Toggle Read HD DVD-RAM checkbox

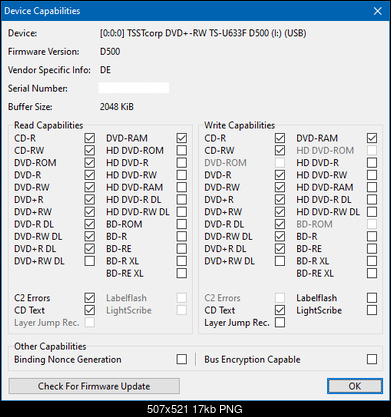tap(182, 187)
